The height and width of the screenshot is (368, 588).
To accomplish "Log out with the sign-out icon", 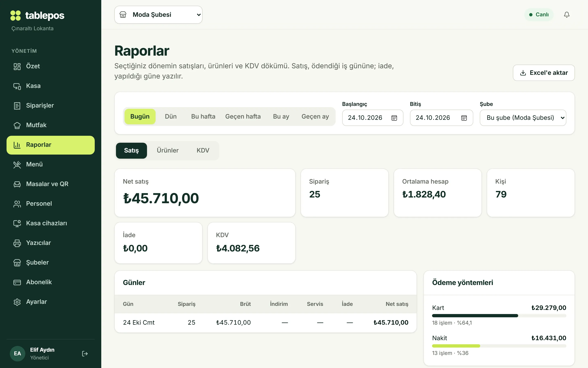I will pyautogui.click(x=85, y=354).
